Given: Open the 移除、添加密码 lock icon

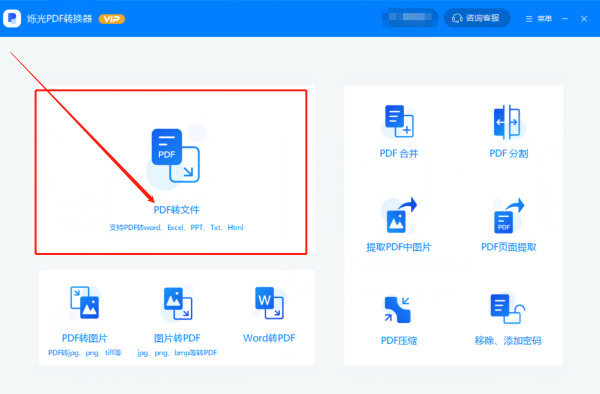Looking at the screenshot, I should 508,308.
